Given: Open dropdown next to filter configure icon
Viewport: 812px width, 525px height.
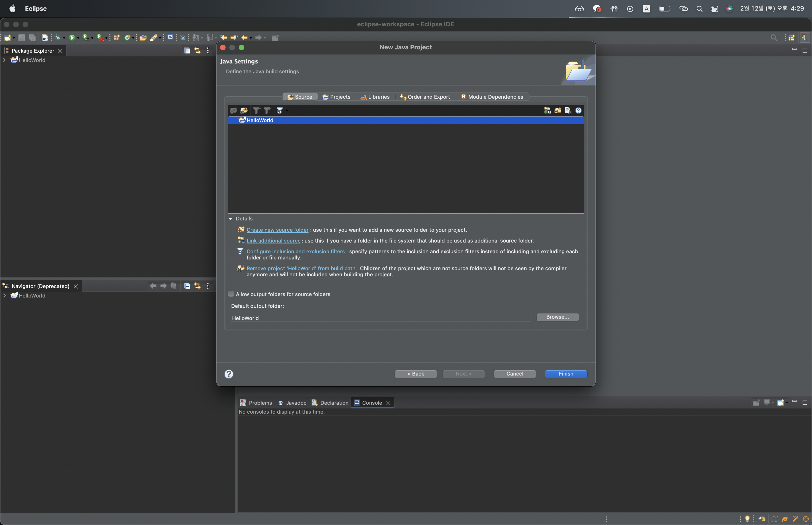Looking at the screenshot, I should point(287,111).
